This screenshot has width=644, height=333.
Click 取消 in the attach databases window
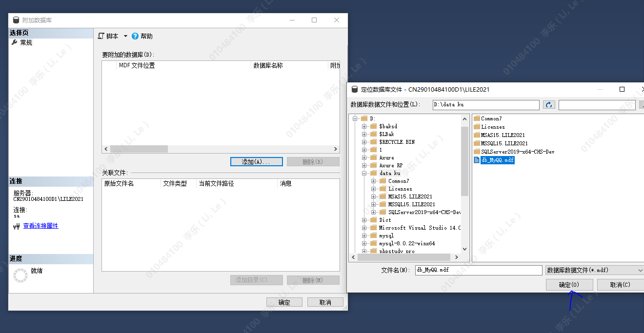tap(325, 302)
